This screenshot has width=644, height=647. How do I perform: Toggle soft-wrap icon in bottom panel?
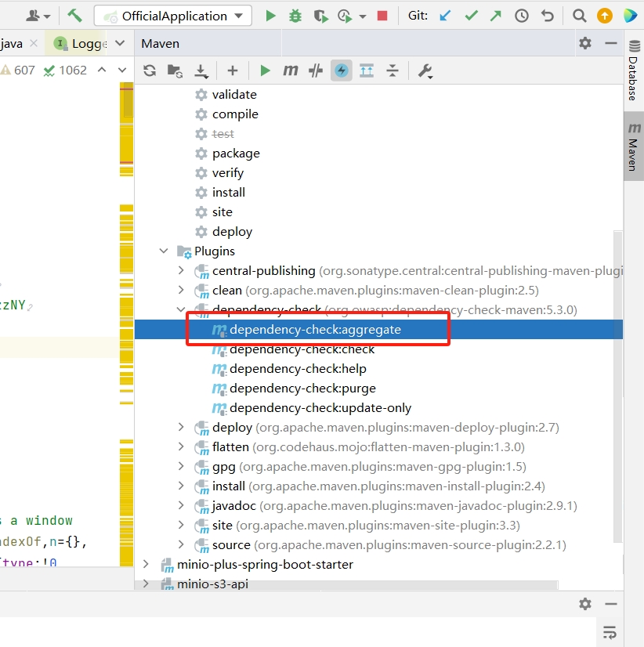(610, 632)
